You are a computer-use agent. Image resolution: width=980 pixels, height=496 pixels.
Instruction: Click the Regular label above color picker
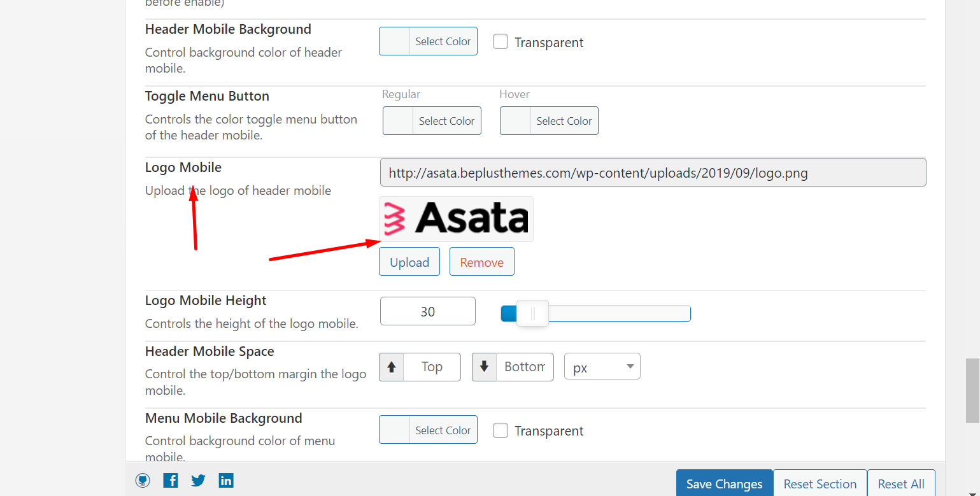pos(401,94)
